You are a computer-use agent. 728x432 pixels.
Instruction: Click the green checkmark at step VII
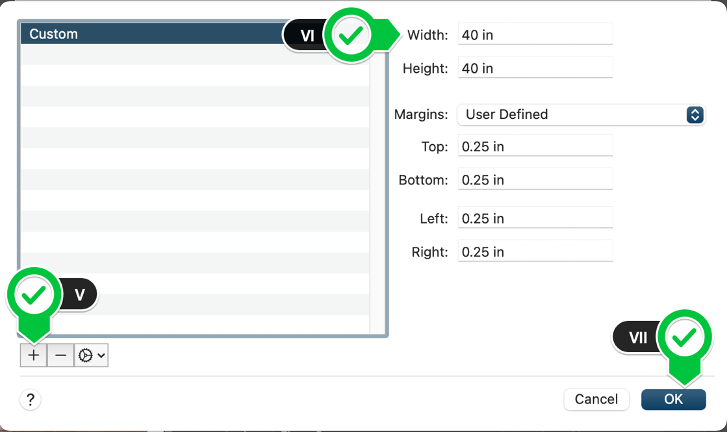685,337
